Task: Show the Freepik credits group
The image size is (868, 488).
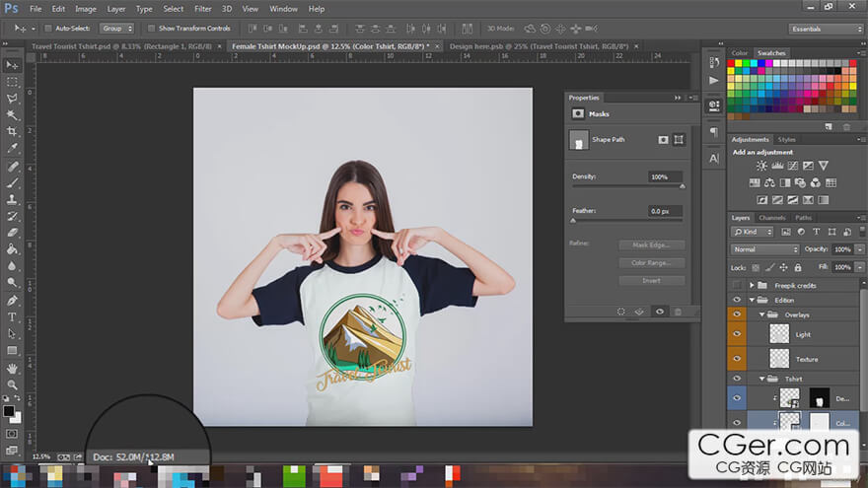Action: tap(736, 286)
